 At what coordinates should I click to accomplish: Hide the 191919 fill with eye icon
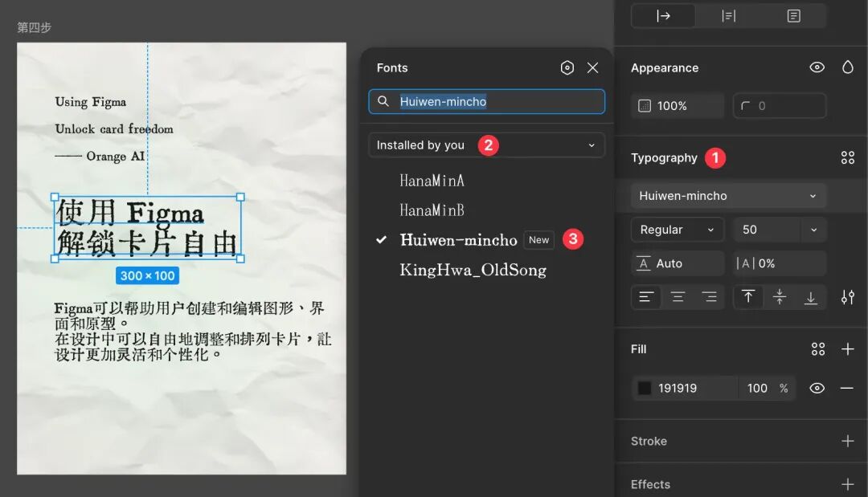pyautogui.click(x=817, y=388)
